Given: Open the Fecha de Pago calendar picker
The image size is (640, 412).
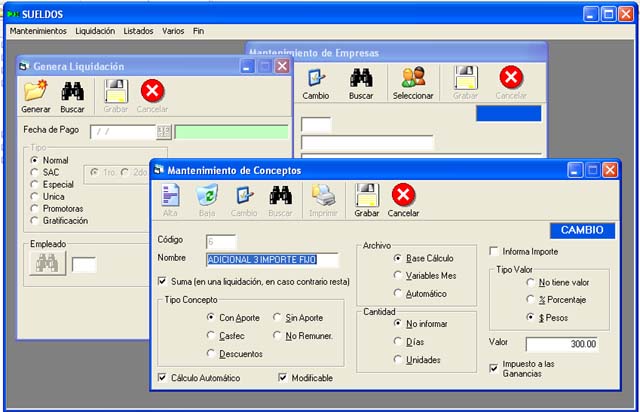Looking at the screenshot, I should point(164,131).
